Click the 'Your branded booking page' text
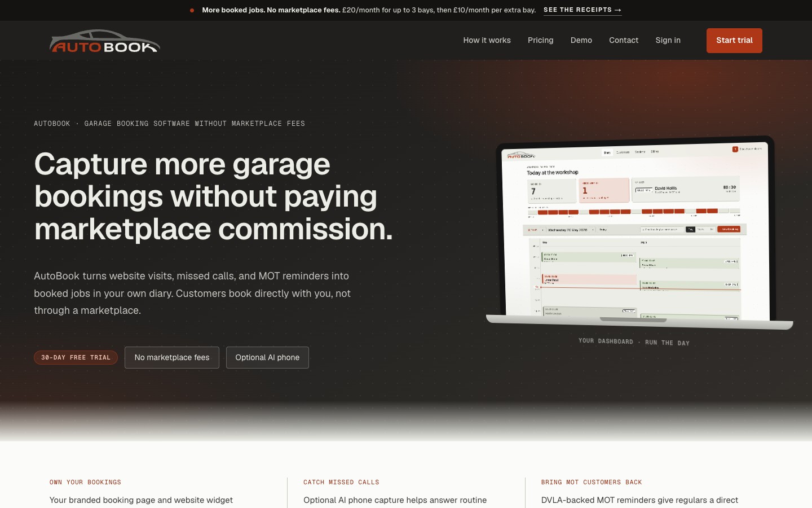This screenshot has height=508, width=812. pyautogui.click(x=141, y=500)
